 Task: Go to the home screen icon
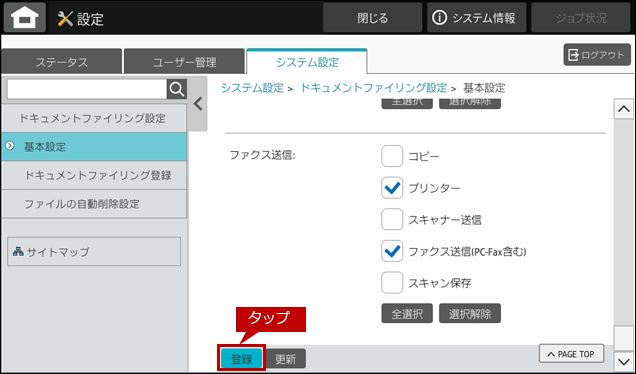pyautogui.click(x=25, y=17)
